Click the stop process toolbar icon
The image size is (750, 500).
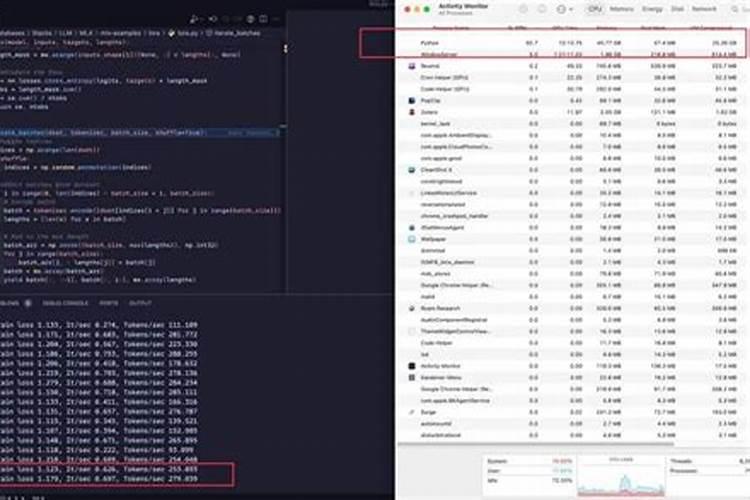pos(523,9)
